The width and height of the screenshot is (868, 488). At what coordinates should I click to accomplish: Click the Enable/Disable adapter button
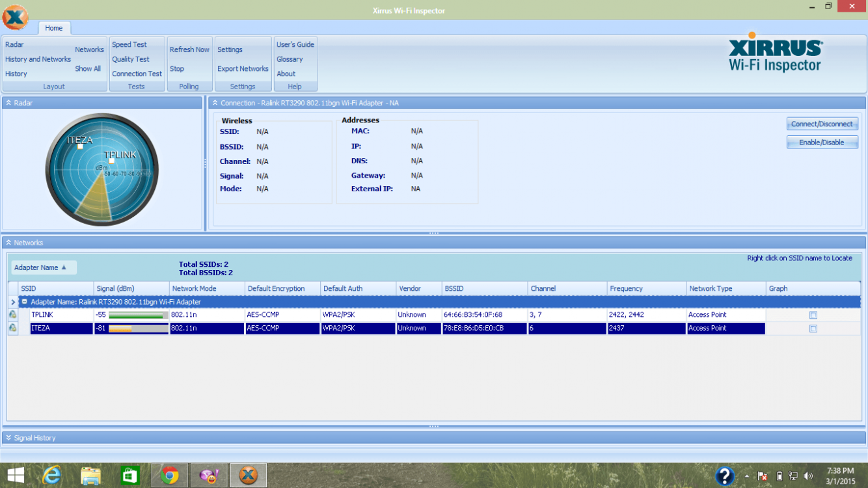coord(822,142)
